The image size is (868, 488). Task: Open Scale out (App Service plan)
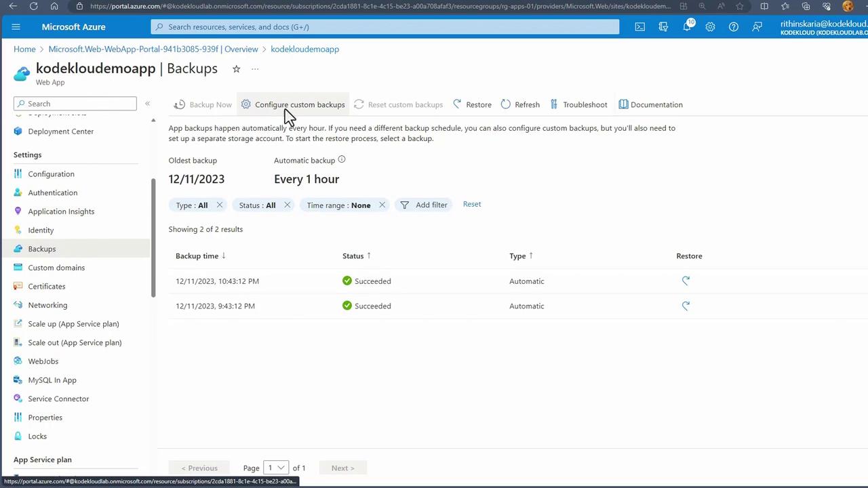(75, 342)
